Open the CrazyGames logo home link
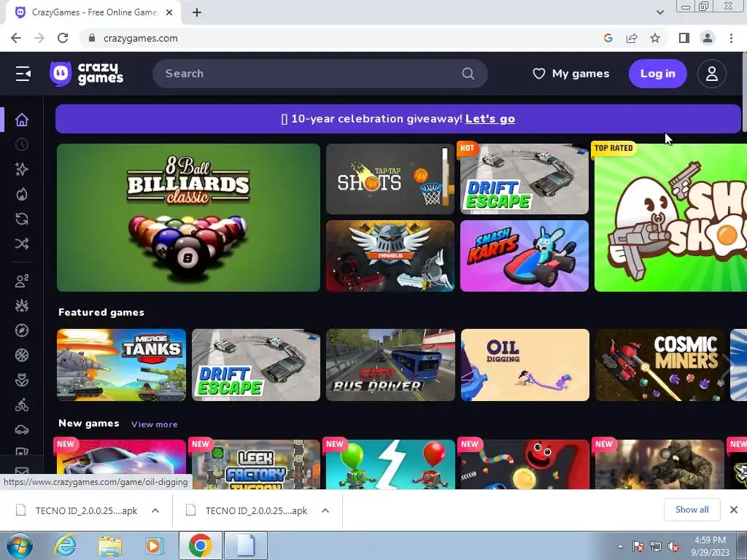Image resolution: width=747 pixels, height=560 pixels. point(87,74)
